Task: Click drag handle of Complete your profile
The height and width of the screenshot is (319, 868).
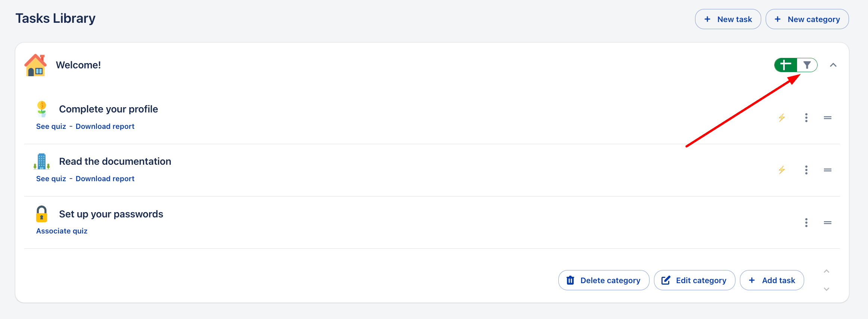Action: click(828, 118)
